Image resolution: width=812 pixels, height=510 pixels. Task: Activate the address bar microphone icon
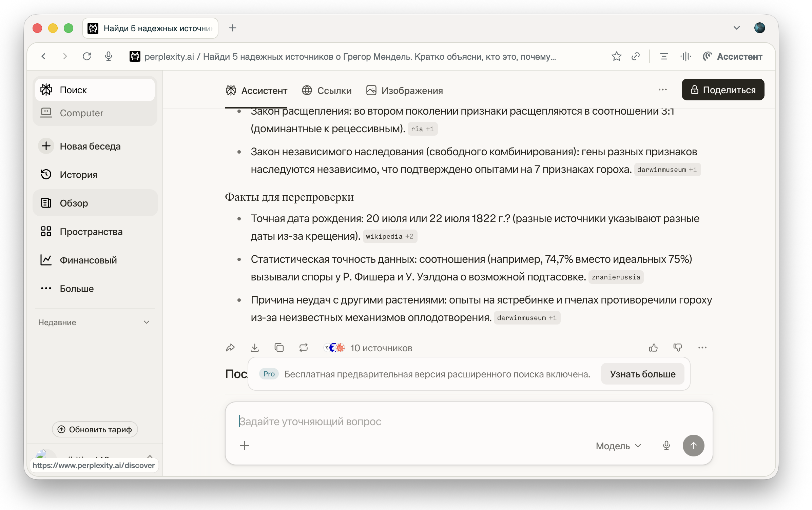(109, 56)
